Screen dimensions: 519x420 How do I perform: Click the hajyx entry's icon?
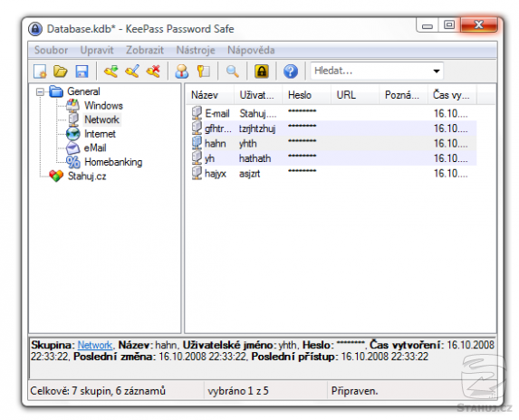tap(197, 173)
